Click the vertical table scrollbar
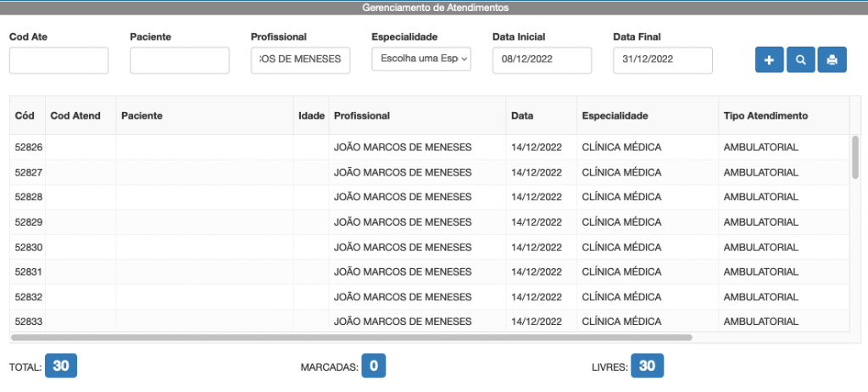 tap(854, 157)
